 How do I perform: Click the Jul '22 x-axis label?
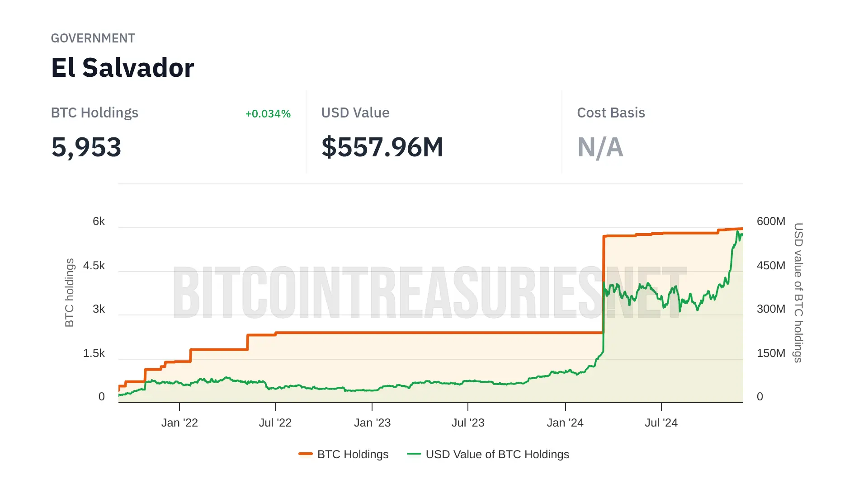point(275,422)
